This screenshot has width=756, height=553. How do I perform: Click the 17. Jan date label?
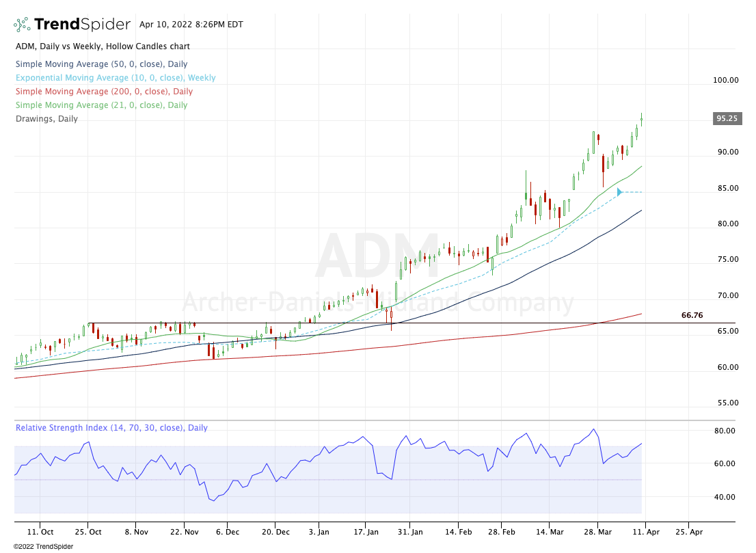click(366, 532)
